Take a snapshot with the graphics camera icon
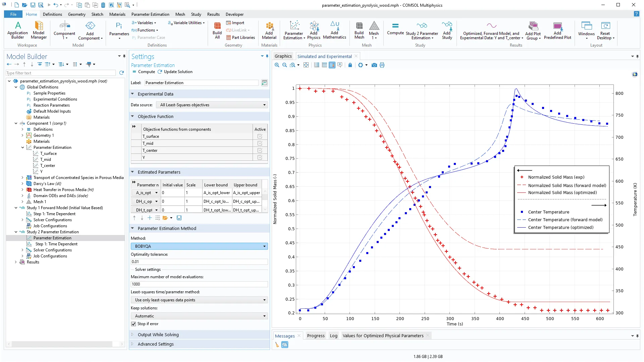 [374, 65]
